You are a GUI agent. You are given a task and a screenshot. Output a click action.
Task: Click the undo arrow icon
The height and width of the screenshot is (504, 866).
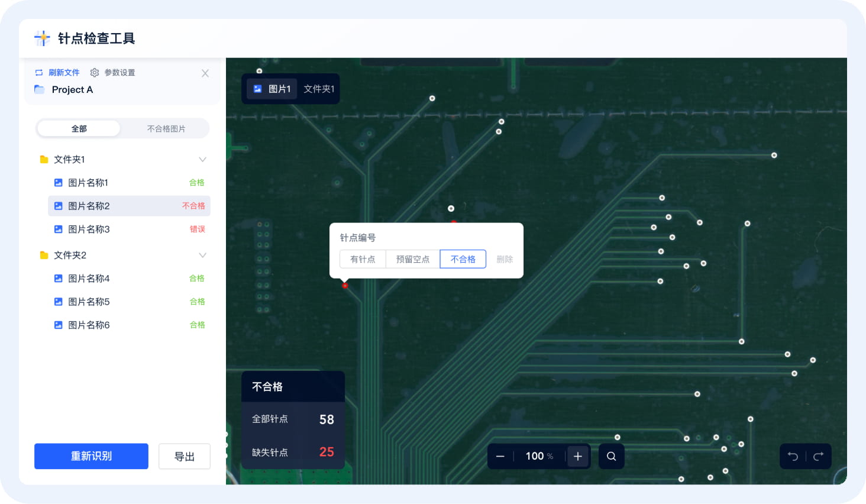(x=793, y=456)
